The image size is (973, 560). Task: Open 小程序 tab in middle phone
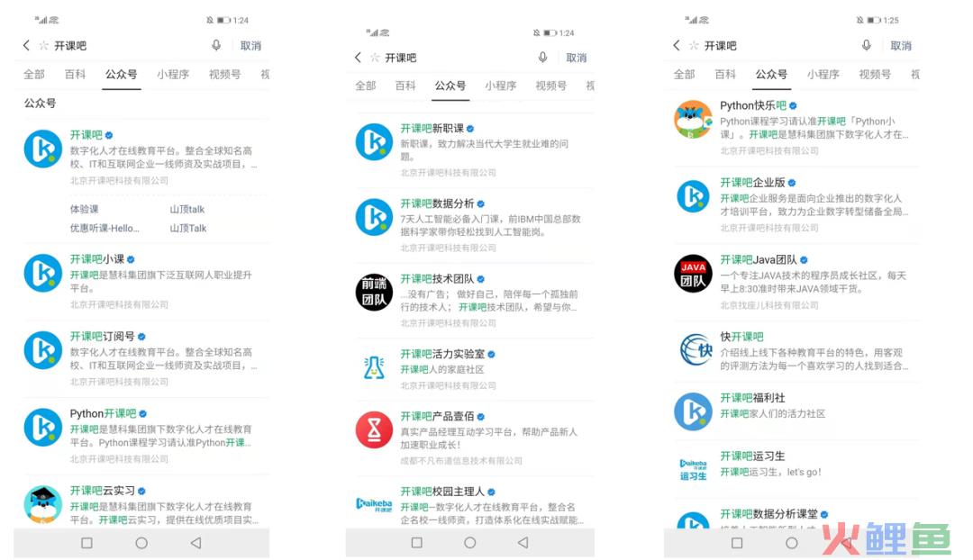coord(501,86)
